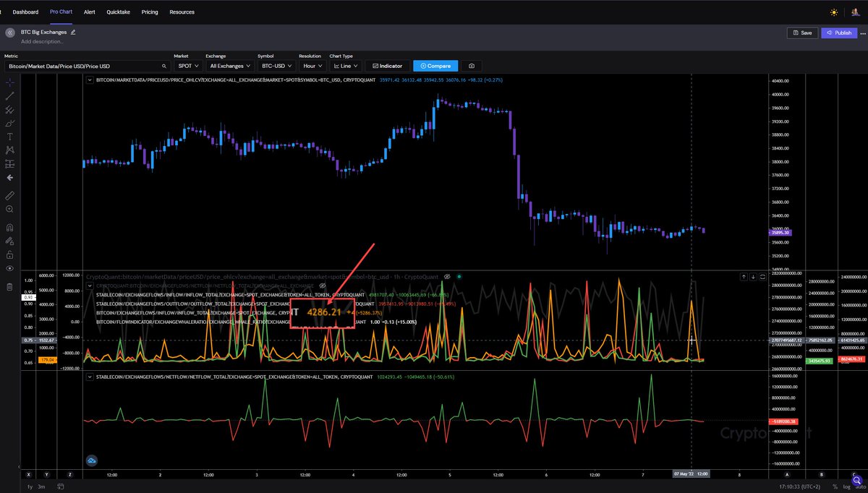
Task: Set time range to 1y
Action: pyautogui.click(x=30, y=486)
